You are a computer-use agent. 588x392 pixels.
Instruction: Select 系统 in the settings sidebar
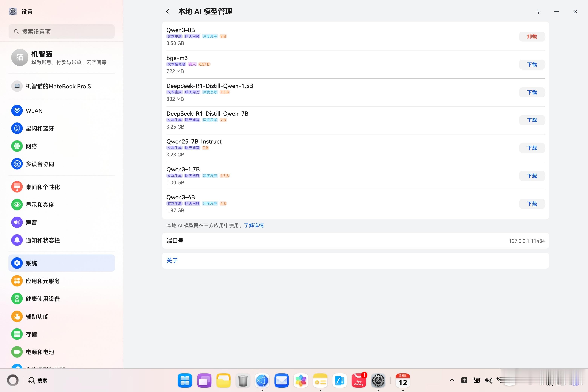(61, 263)
